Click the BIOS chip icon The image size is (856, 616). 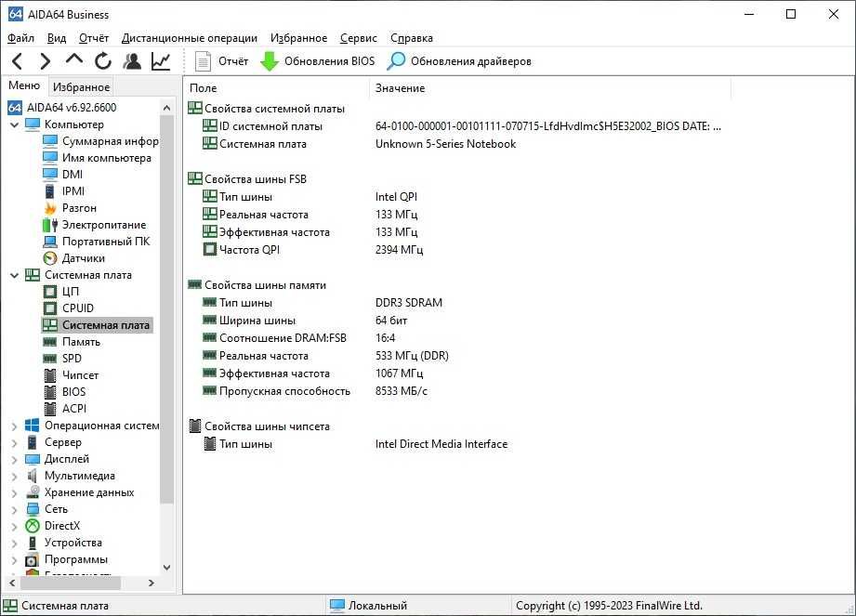tap(50, 392)
